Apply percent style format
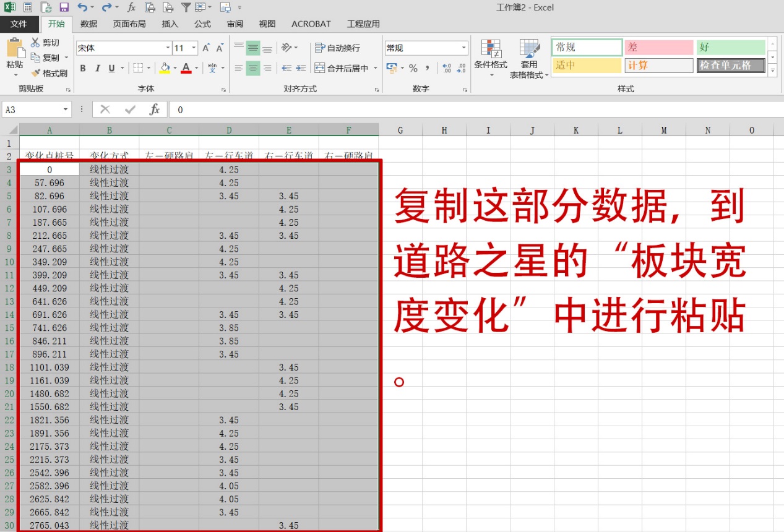 [x=413, y=68]
